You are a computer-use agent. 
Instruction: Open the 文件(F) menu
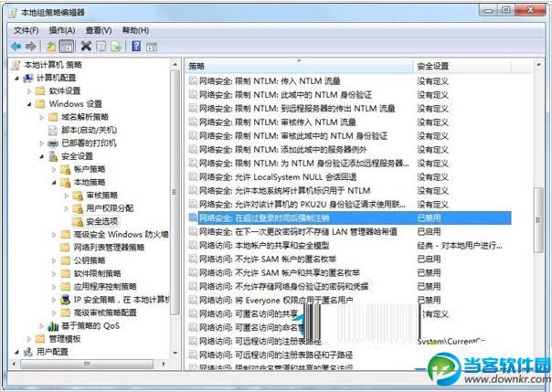point(27,31)
